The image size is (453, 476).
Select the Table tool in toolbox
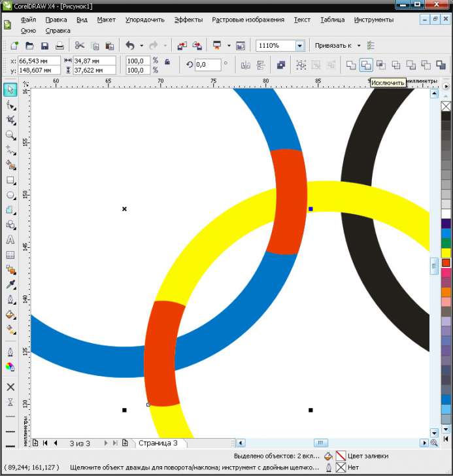point(10,255)
